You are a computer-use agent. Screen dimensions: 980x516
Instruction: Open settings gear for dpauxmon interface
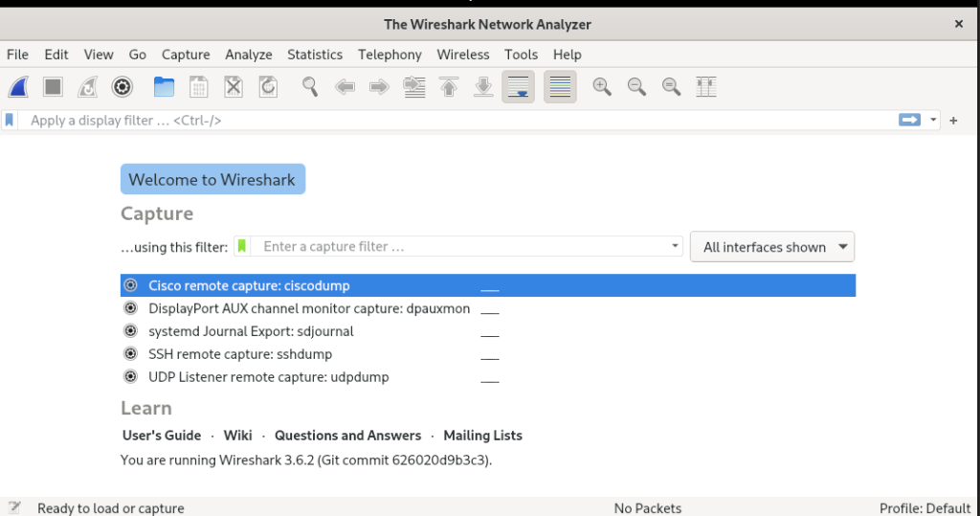pos(130,307)
